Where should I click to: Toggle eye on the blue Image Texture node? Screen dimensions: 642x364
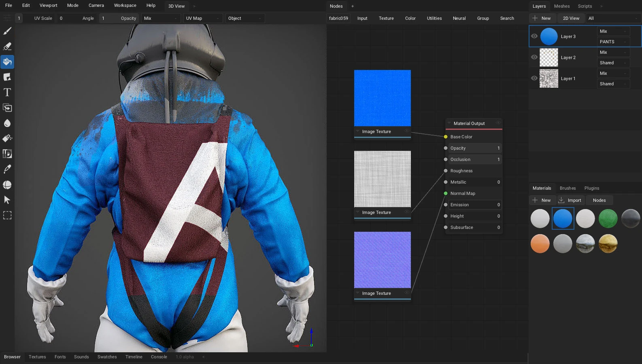(x=407, y=131)
